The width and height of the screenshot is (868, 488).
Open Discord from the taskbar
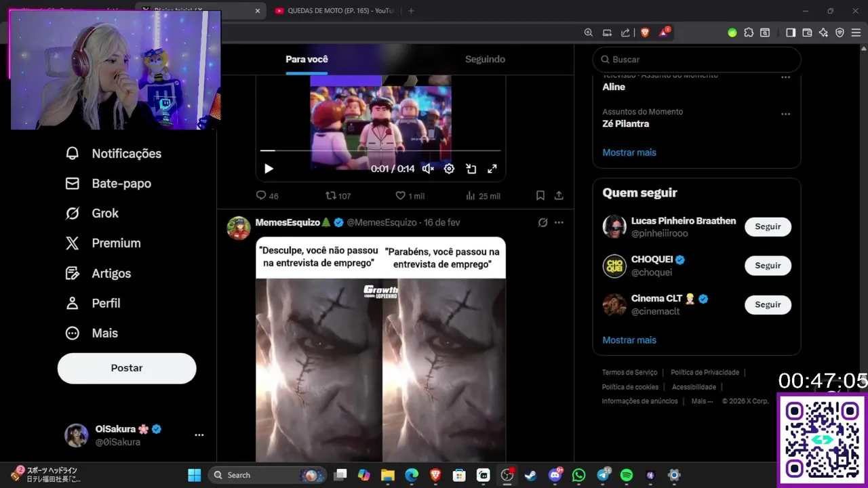[x=555, y=475]
